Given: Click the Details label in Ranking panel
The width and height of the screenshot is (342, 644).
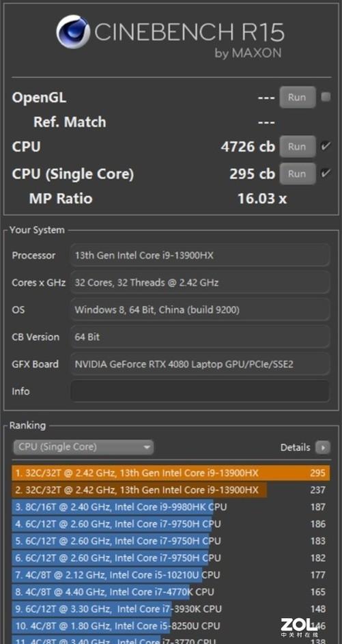Looking at the screenshot, I should (295, 447).
